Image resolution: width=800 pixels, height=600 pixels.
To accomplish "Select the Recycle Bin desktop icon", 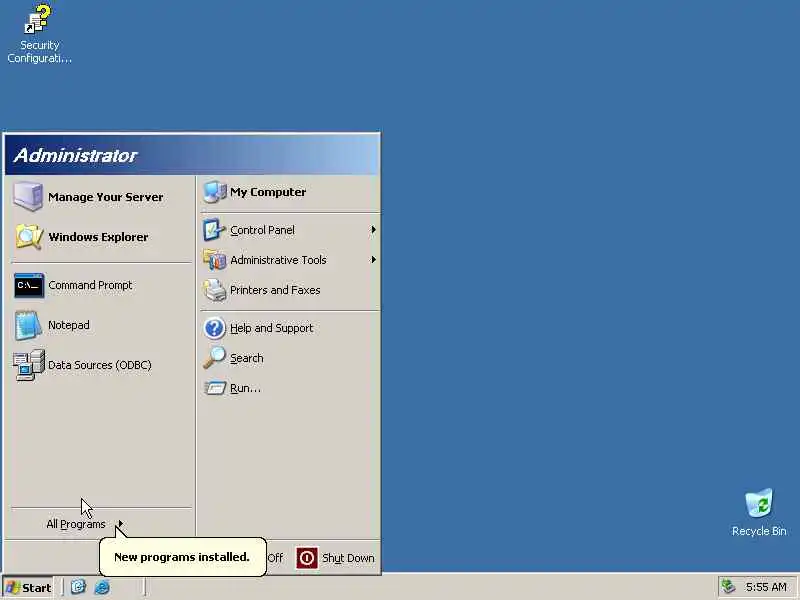I will click(x=759, y=503).
